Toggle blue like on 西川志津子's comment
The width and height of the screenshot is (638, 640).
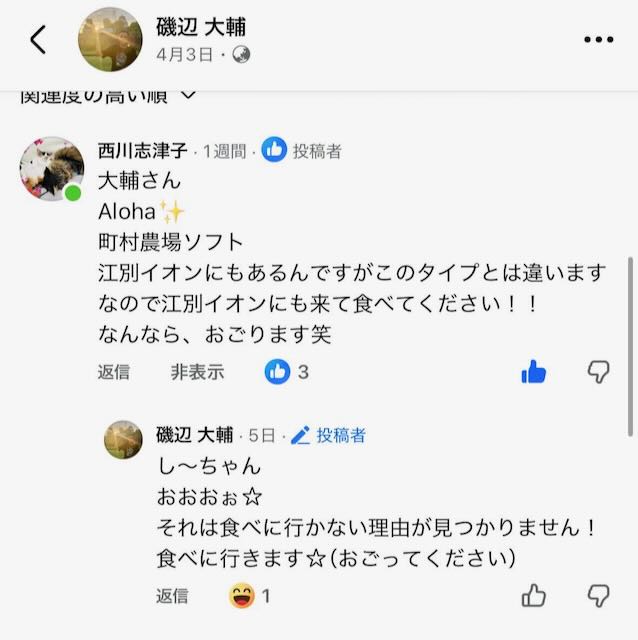tap(534, 373)
